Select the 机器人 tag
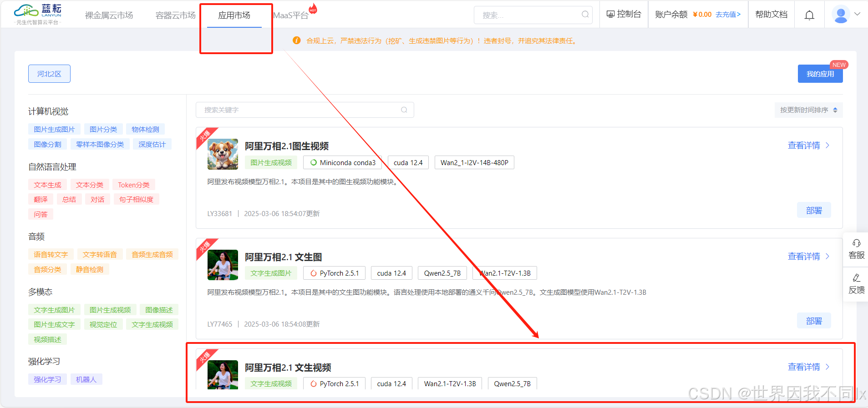This screenshot has width=868, height=408. (86, 379)
